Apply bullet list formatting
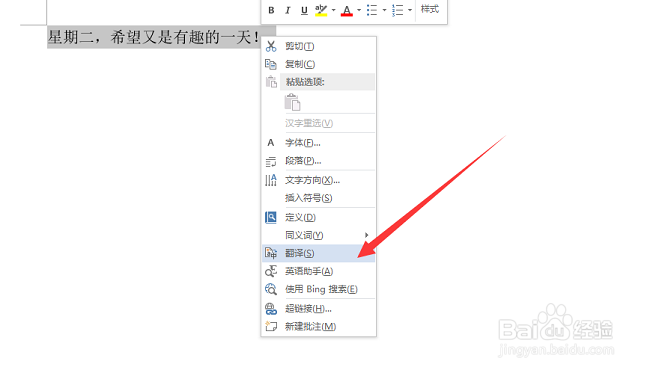 click(x=372, y=10)
